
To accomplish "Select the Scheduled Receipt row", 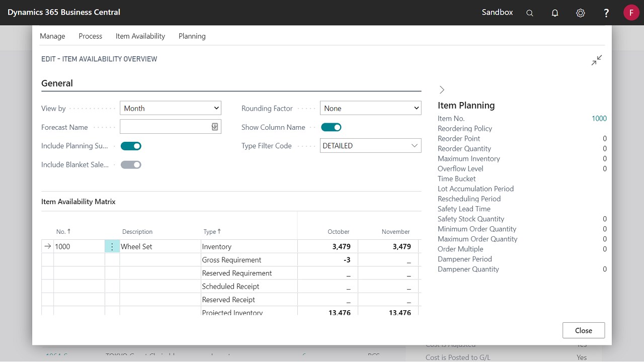I will (x=249, y=286).
